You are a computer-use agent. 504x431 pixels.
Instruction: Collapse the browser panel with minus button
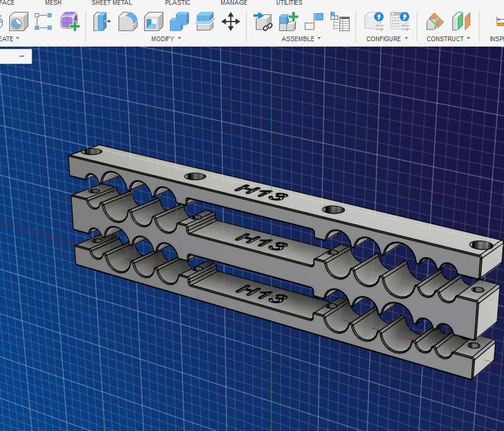(x=22, y=56)
